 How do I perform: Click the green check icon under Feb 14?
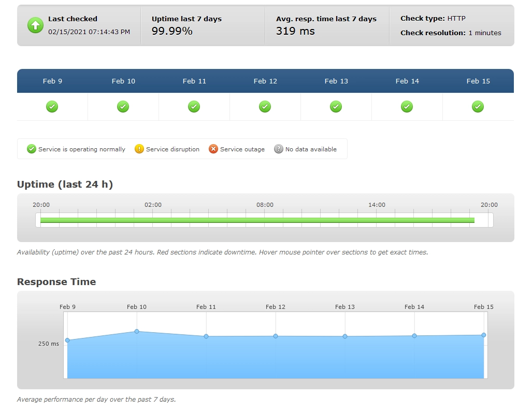click(x=407, y=106)
